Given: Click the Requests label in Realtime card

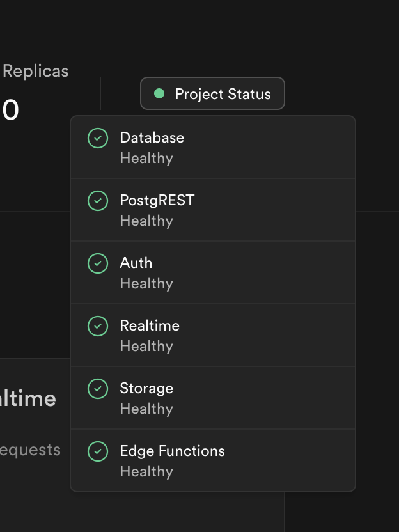Looking at the screenshot, I should (31, 450).
